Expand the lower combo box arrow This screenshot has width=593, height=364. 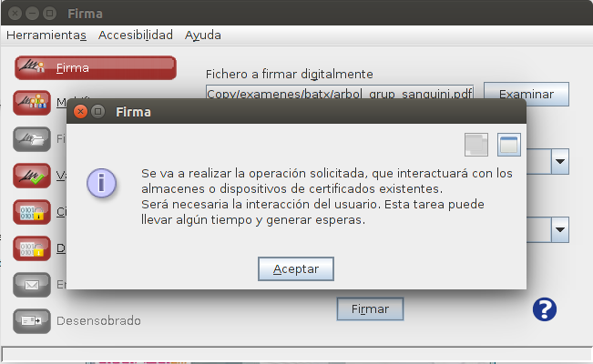(x=560, y=229)
